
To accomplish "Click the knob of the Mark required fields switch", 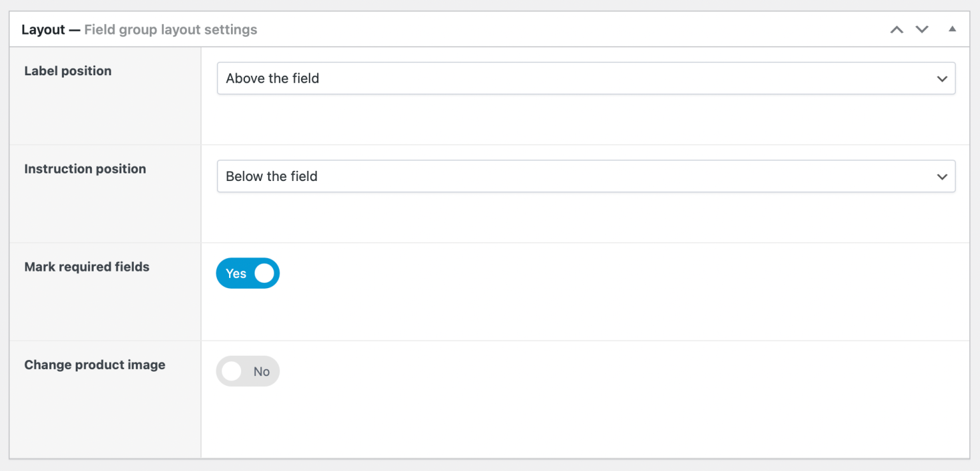I will coord(265,273).
